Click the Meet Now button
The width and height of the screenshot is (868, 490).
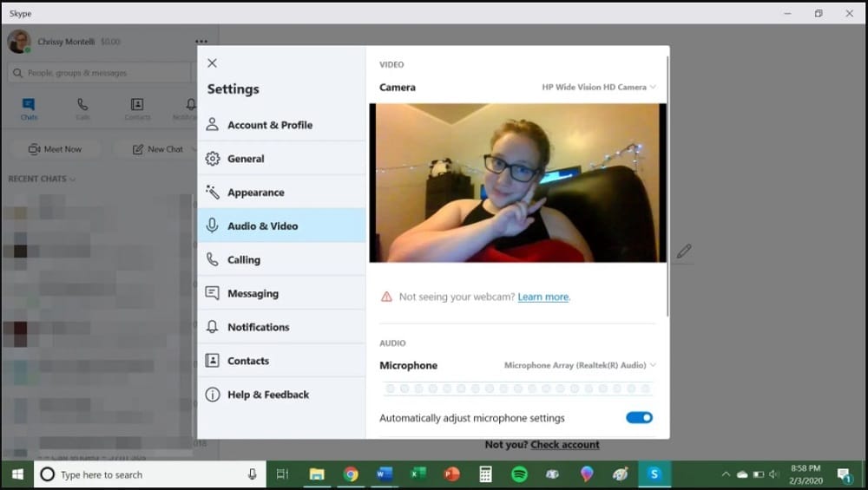point(55,149)
